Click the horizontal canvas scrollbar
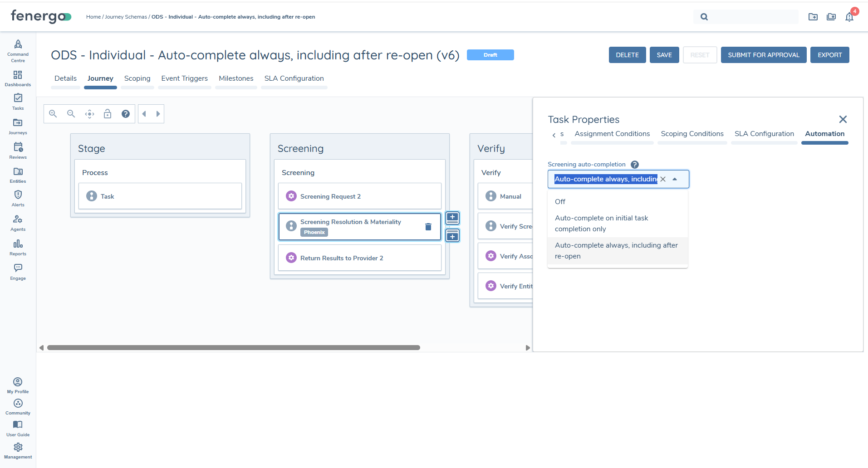 [x=234, y=348]
